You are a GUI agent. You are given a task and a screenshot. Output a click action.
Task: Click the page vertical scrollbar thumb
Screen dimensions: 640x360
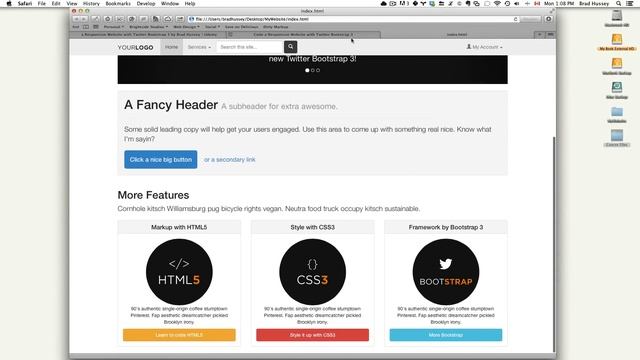coord(554,243)
